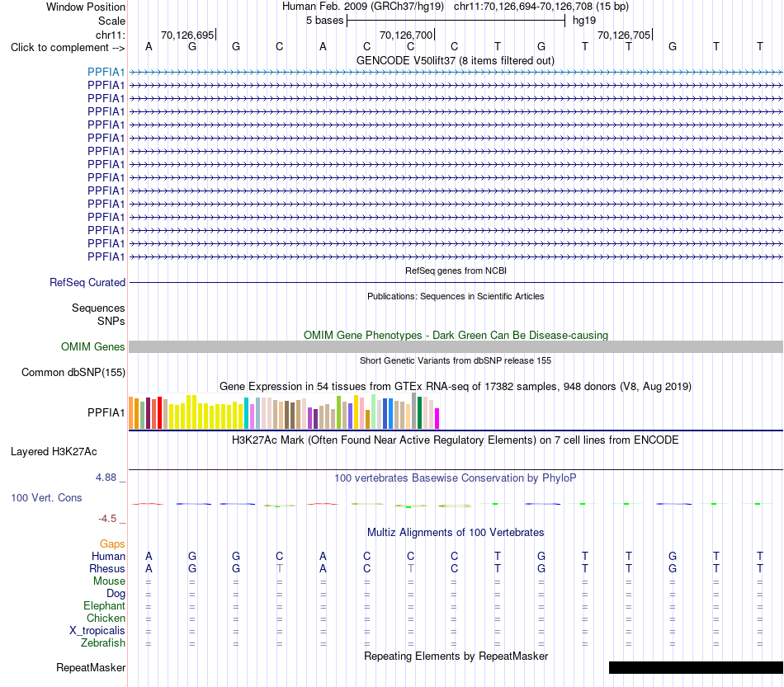Image resolution: width=784 pixels, height=687 pixels.
Task: Click the Elephant species row label
Action: coord(104,606)
